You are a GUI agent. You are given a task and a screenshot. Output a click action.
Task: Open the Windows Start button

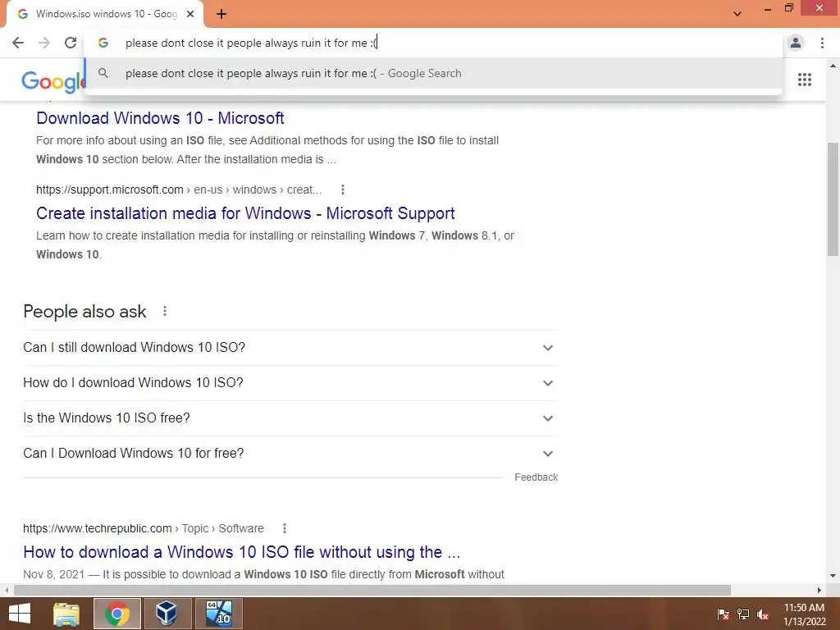pyautogui.click(x=20, y=614)
